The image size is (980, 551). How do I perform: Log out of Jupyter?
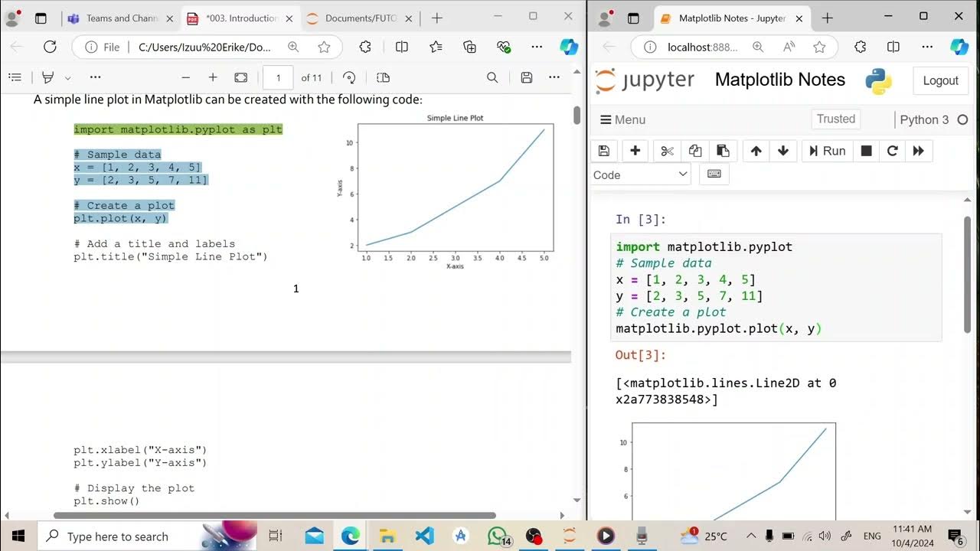tap(940, 80)
